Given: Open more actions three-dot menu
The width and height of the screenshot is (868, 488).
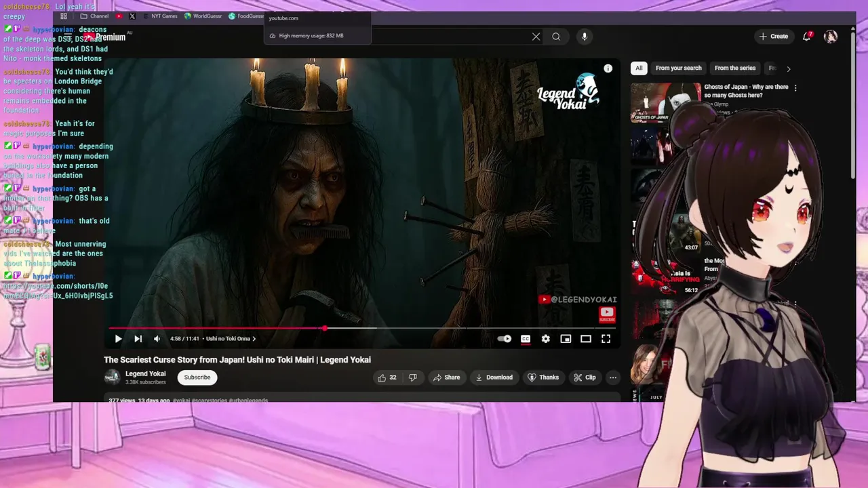Looking at the screenshot, I should point(613,378).
